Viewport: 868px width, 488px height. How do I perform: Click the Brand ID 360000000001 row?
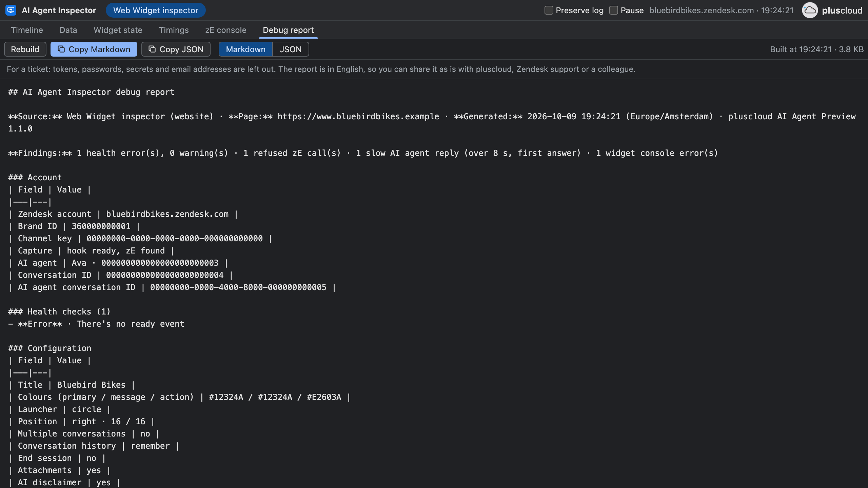click(74, 226)
